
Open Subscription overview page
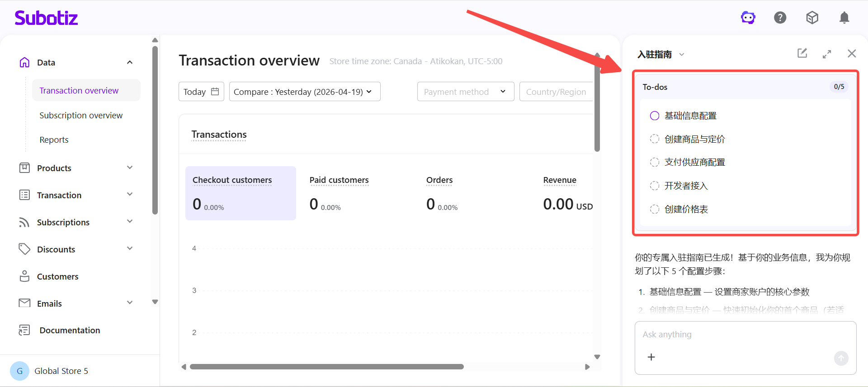click(x=81, y=115)
